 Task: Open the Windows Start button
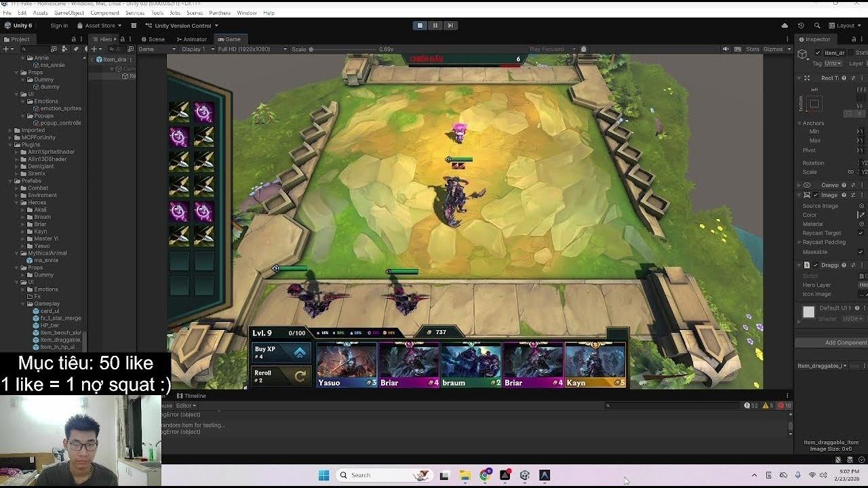[323, 475]
